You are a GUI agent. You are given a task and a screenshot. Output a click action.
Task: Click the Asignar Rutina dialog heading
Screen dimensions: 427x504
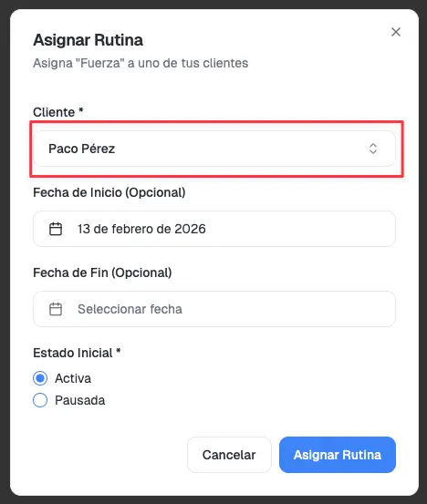pos(89,40)
